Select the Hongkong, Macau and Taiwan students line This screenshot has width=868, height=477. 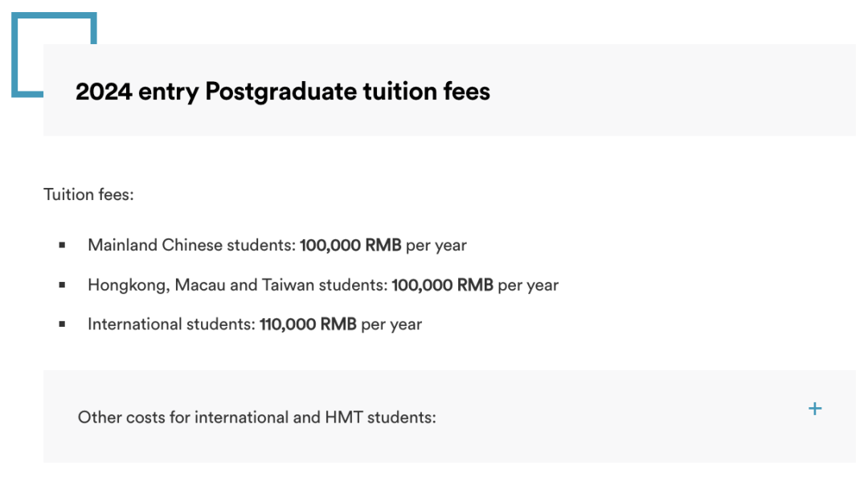click(x=323, y=285)
